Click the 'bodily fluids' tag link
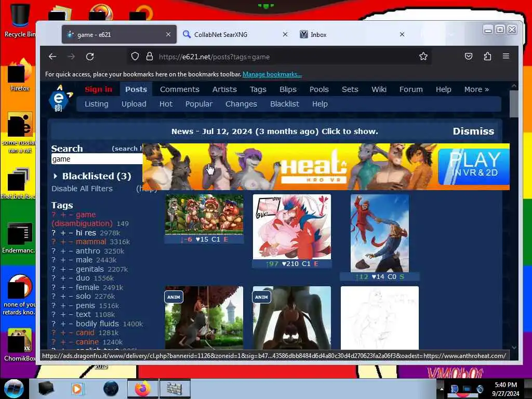 click(97, 324)
